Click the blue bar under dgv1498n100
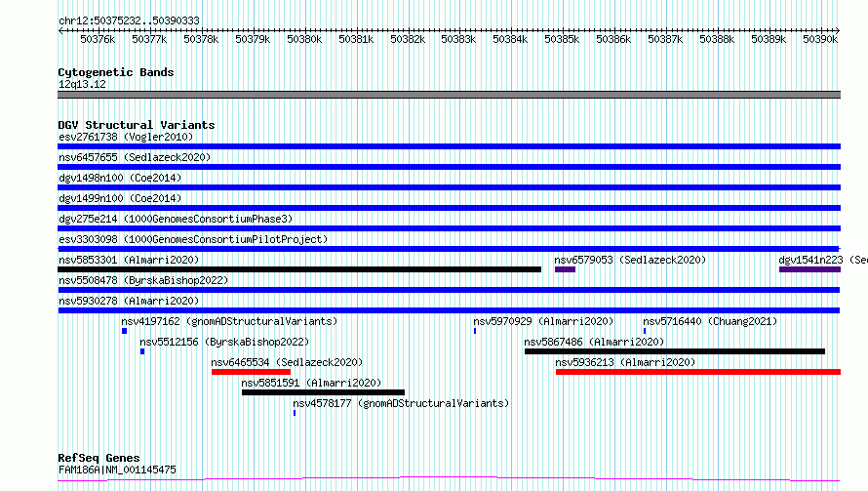 (449, 187)
